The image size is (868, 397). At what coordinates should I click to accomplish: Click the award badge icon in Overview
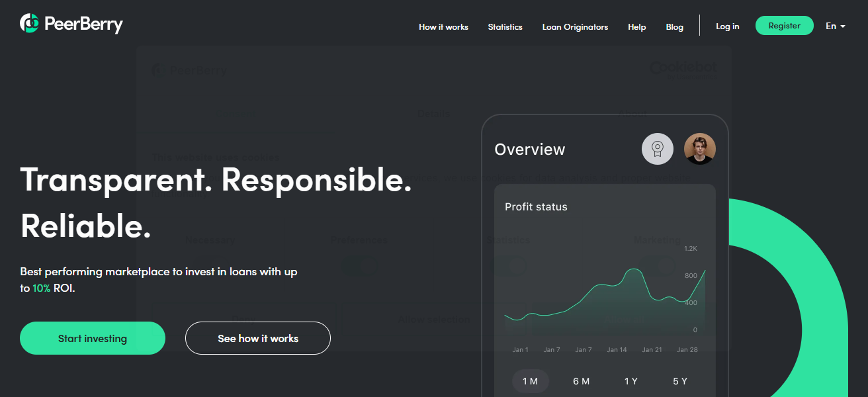coord(657,149)
